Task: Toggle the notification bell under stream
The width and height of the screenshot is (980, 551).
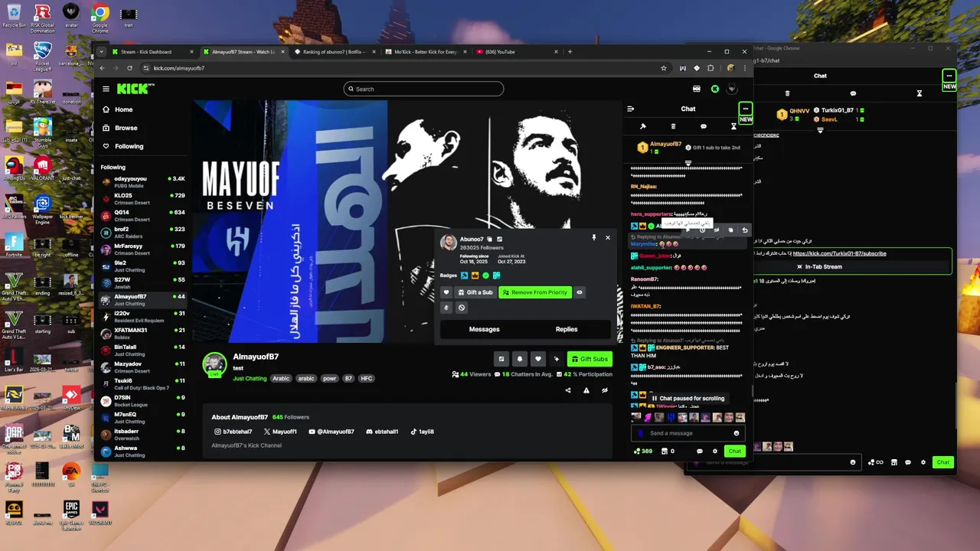Action: [x=520, y=359]
